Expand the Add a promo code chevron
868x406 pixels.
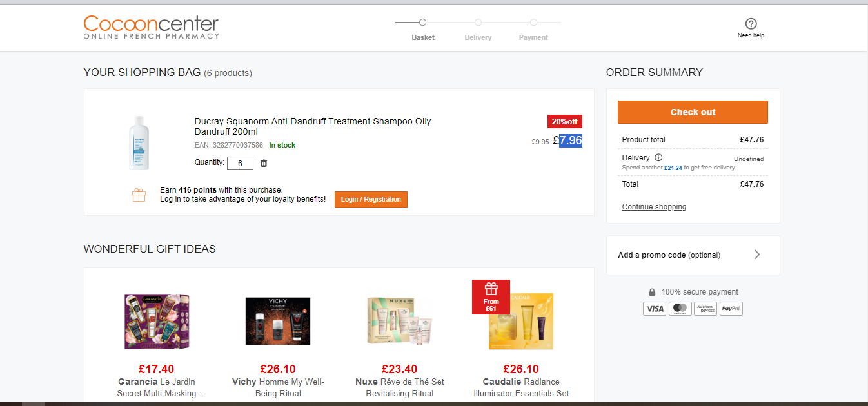click(x=757, y=255)
